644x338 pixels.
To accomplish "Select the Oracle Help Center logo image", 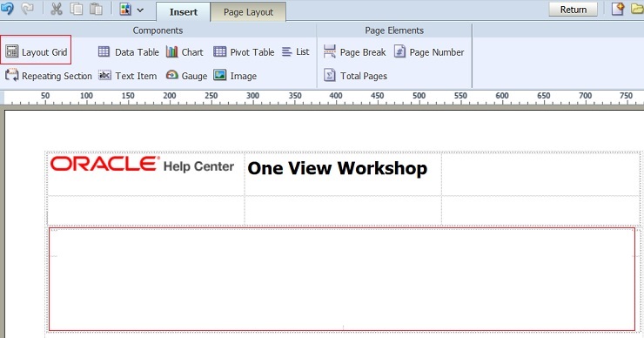I will [142, 165].
